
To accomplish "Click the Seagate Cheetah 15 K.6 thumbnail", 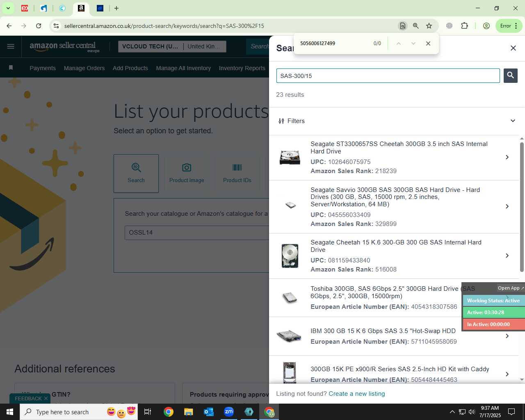I will pyautogui.click(x=290, y=256).
